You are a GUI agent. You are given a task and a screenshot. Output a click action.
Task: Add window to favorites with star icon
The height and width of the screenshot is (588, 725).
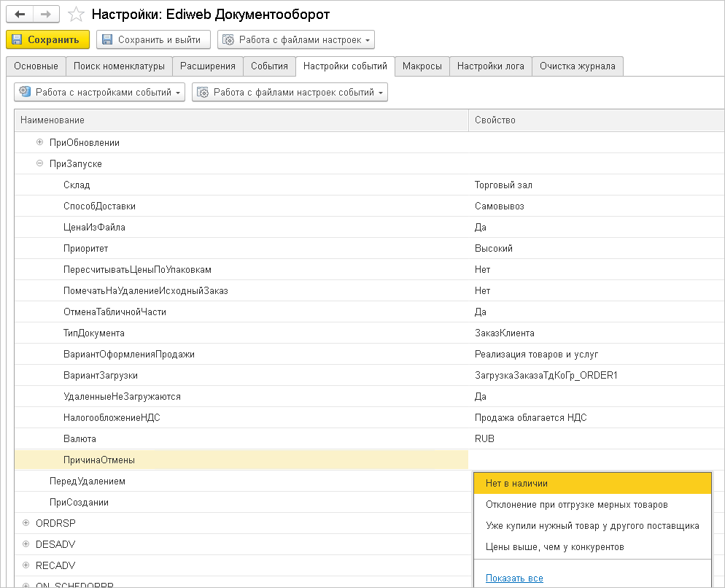pos(75,15)
